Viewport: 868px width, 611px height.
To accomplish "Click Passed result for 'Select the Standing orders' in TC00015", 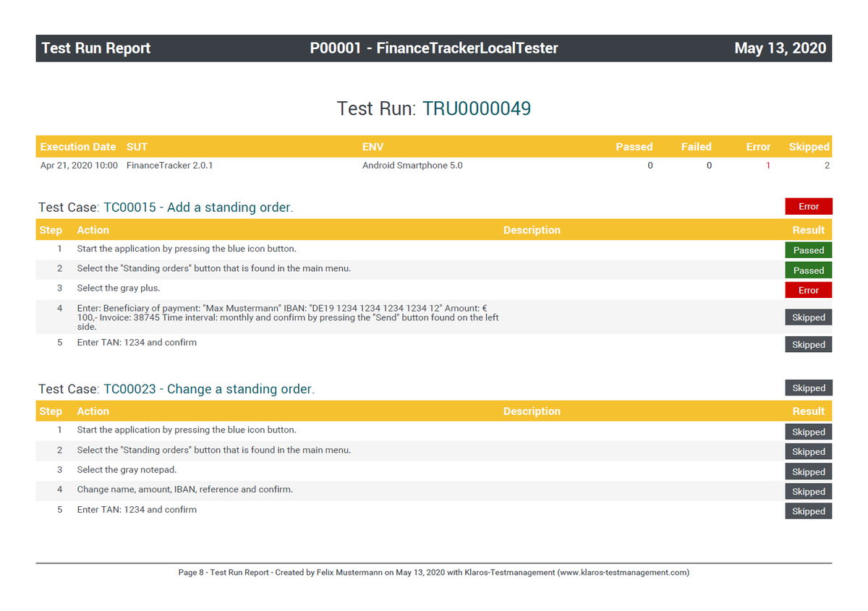I will point(809,270).
